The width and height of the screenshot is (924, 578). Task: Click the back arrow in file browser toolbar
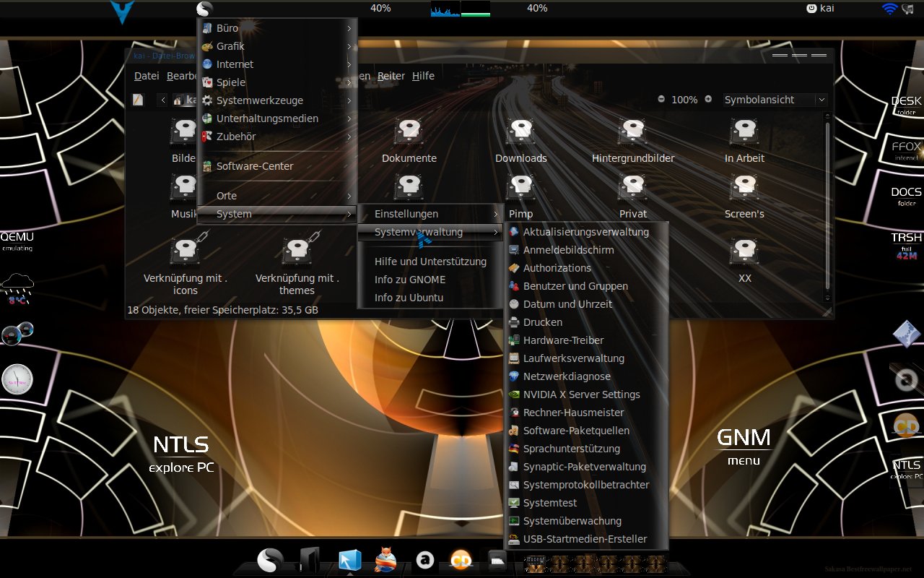(x=163, y=100)
